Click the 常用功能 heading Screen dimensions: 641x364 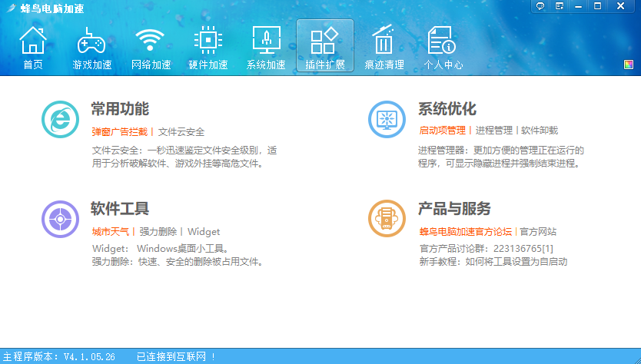(120, 109)
